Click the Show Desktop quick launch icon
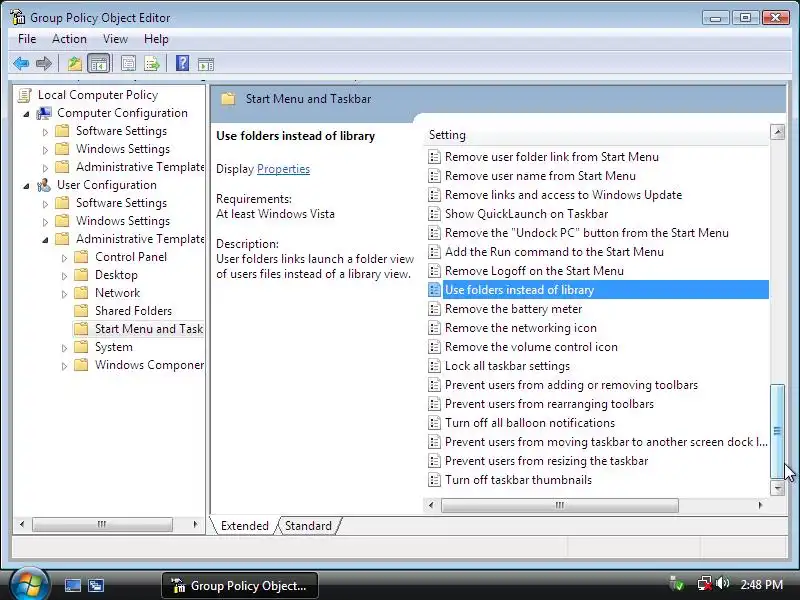Screen dimensions: 800x600 (x=72, y=585)
